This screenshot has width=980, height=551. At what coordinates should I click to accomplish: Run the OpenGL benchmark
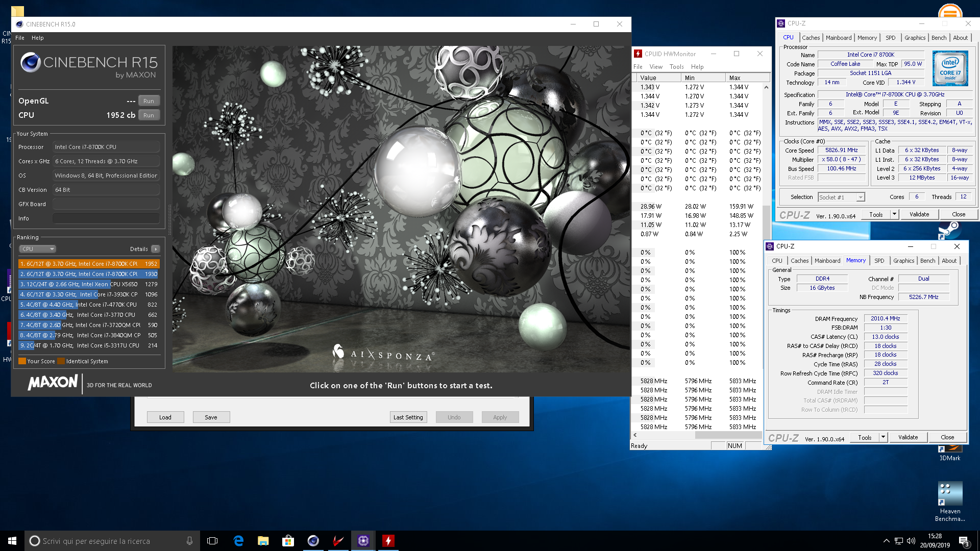[x=149, y=101]
